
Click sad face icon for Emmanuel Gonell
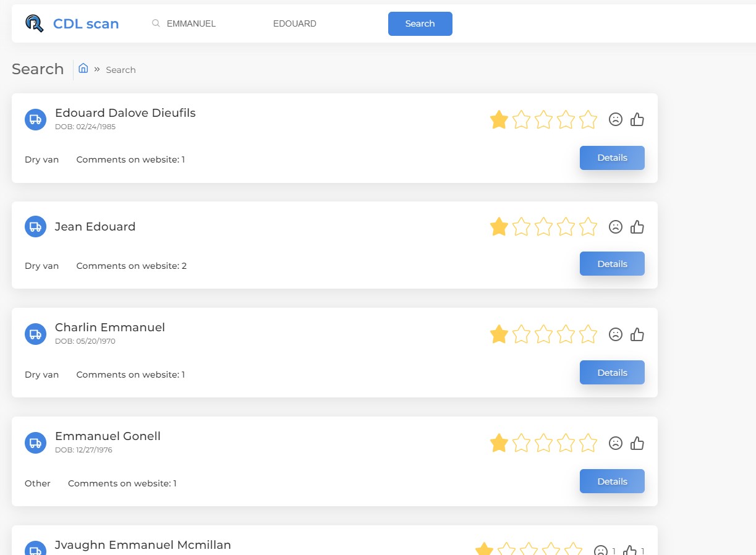615,443
